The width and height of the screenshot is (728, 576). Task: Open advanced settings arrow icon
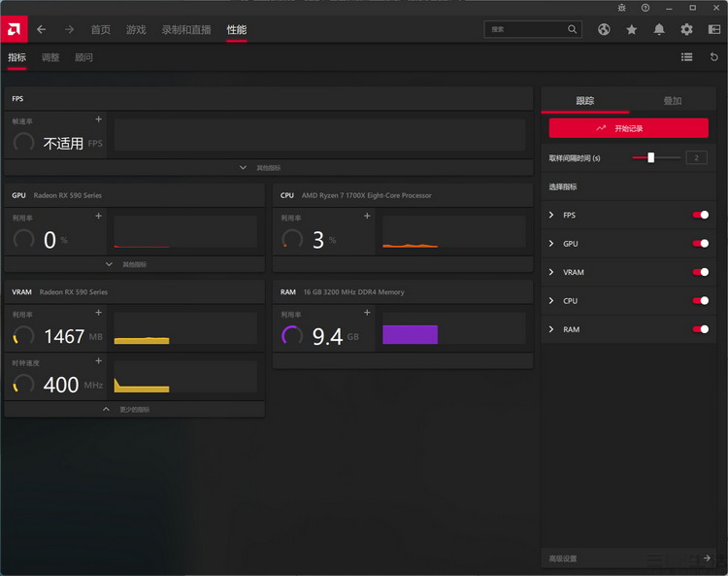707,558
